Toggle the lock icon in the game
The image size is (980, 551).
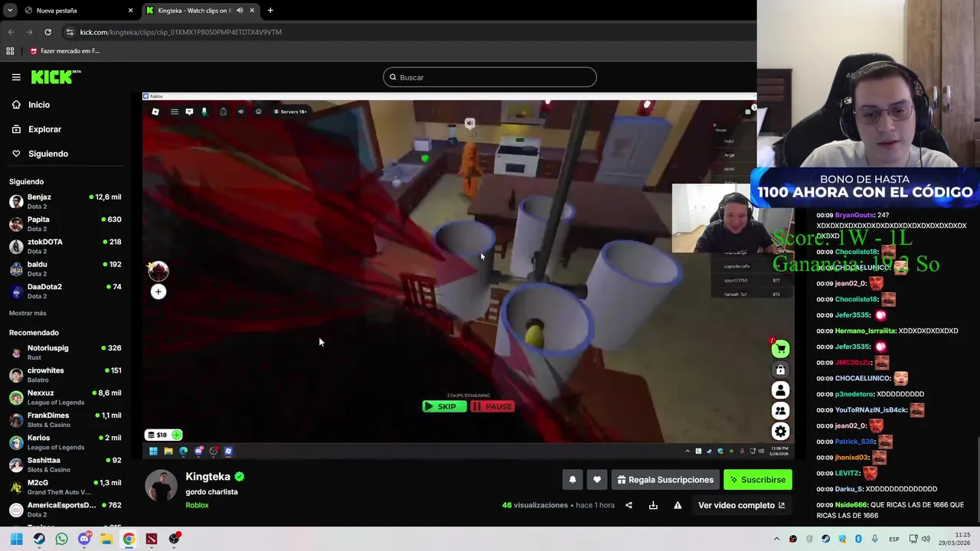coord(780,370)
